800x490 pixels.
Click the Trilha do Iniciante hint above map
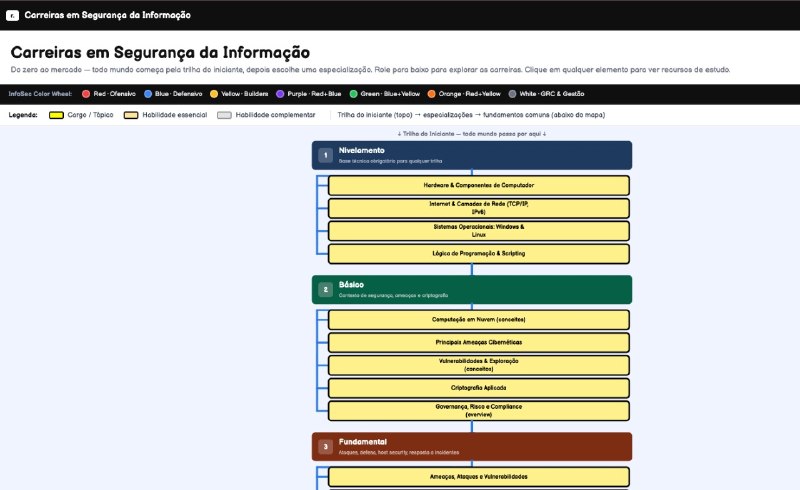(x=472, y=134)
